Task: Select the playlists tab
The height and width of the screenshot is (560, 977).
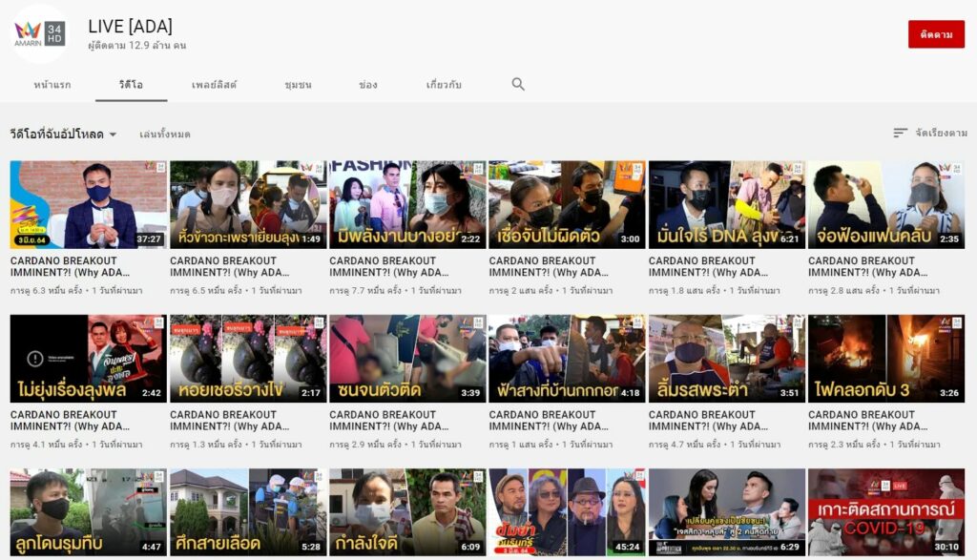Action: click(x=214, y=85)
